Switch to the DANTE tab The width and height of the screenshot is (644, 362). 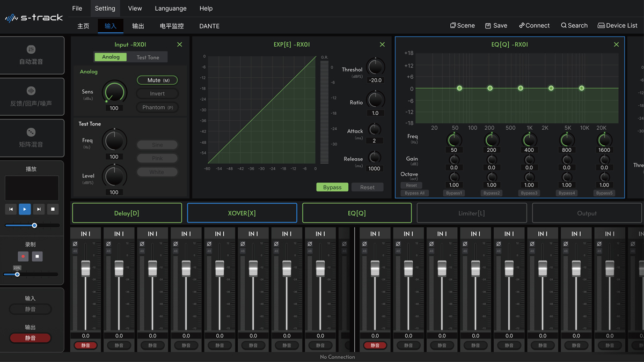tap(209, 26)
